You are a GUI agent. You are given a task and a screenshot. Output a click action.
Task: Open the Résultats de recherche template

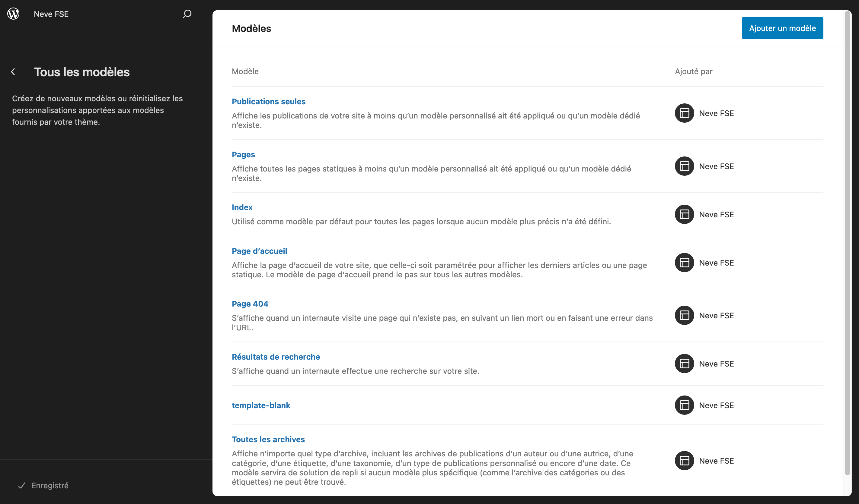point(276,357)
